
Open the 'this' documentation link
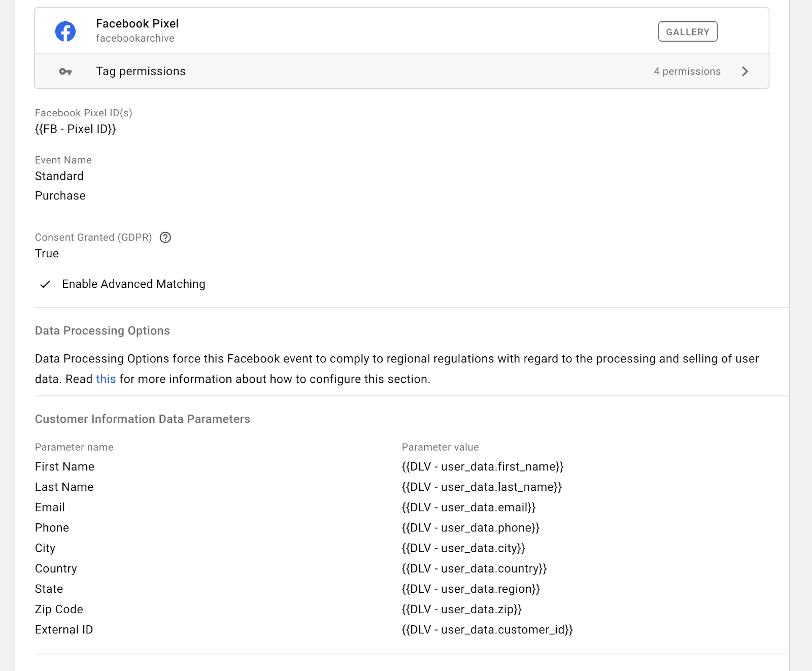tap(105, 379)
